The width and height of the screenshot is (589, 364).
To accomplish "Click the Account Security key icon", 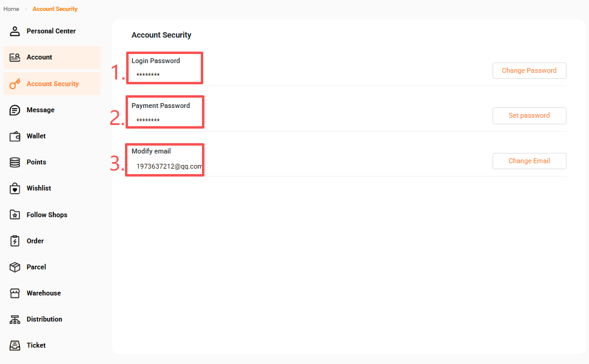I will (15, 84).
